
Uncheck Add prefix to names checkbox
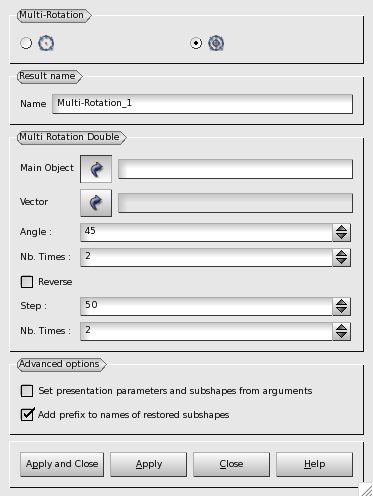click(x=27, y=415)
